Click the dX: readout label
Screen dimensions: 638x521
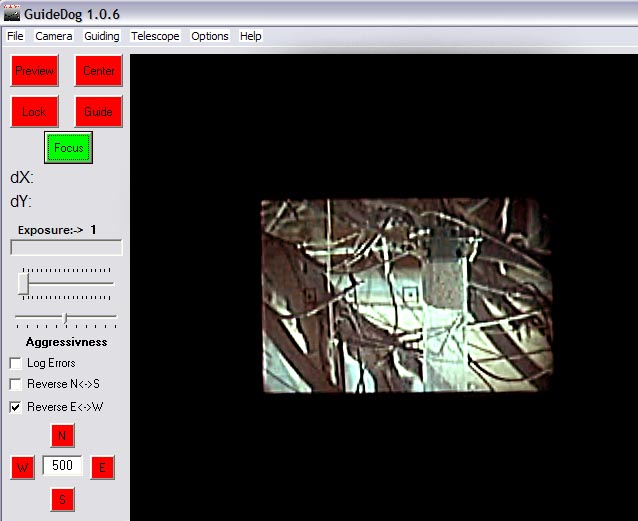(22, 178)
